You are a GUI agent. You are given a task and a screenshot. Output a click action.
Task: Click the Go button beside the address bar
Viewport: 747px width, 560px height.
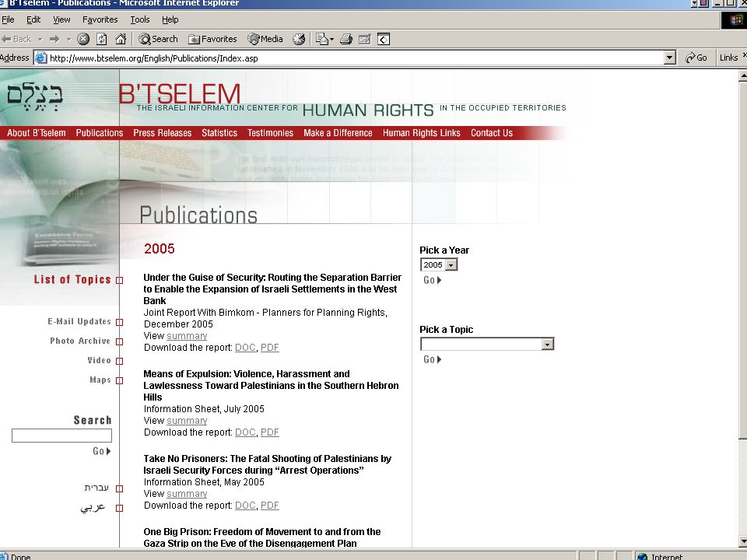coord(696,58)
